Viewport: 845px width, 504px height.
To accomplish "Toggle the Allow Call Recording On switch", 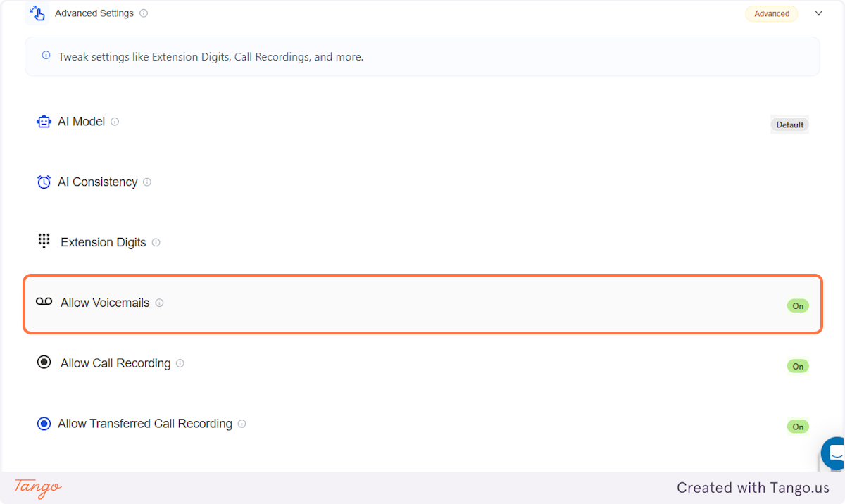I will (798, 366).
